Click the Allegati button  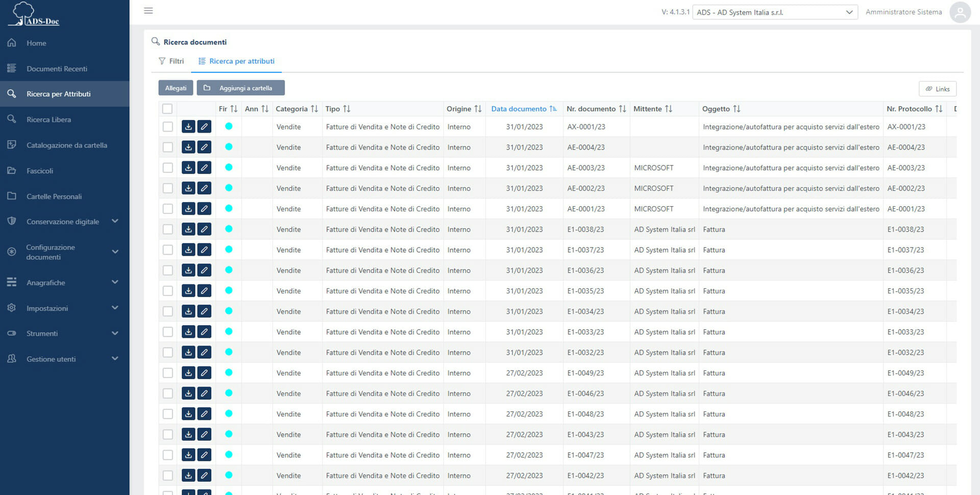176,88
